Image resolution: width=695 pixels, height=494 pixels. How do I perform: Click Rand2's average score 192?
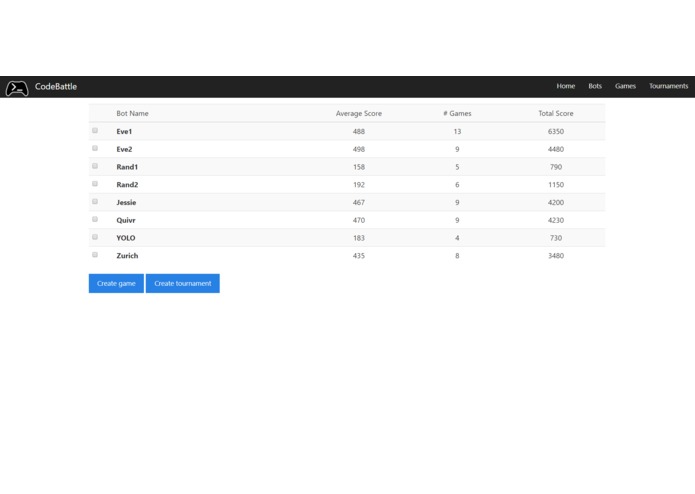coord(359,185)
